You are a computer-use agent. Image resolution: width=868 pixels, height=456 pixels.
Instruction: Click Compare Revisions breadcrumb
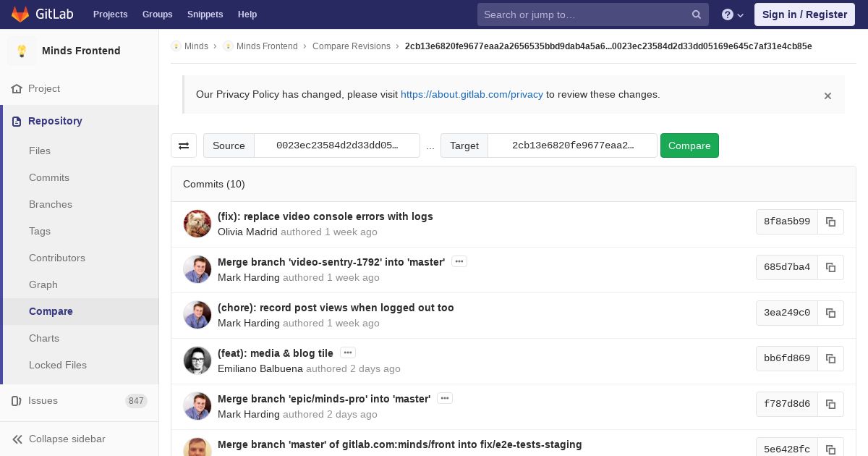352,46
